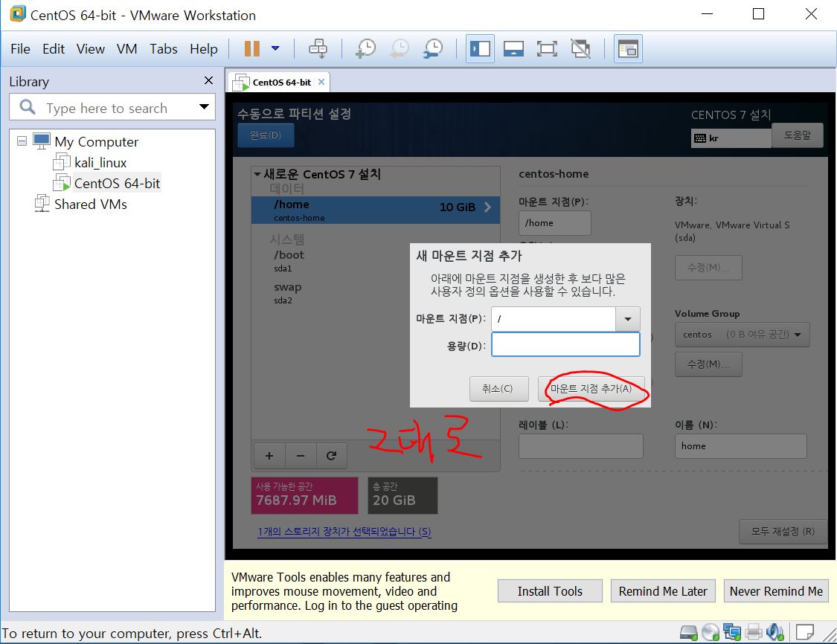Remove the selected mount point with minus button
837x644 pixels.
[x=301, y=456]
